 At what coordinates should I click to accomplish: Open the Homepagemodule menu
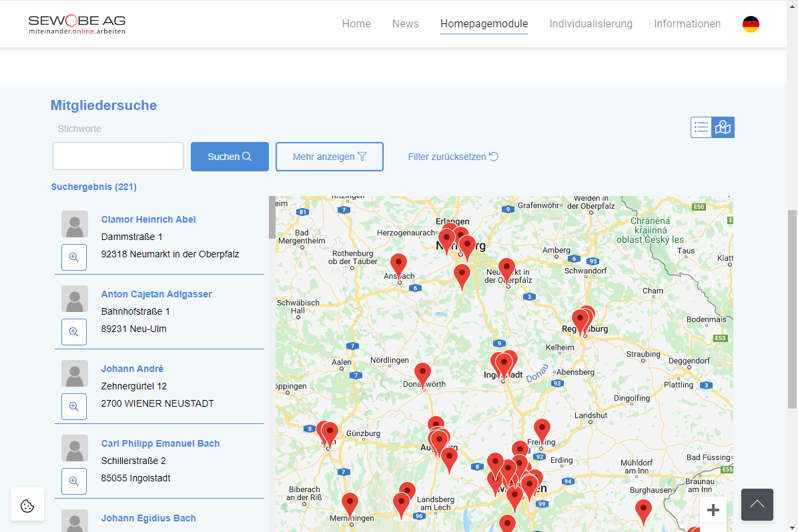(x=484, y=24)
